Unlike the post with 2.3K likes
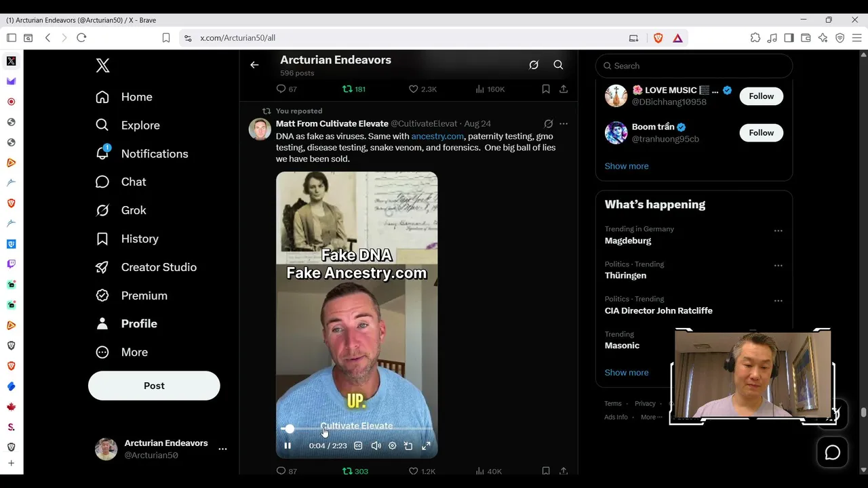868x488 pixels. coord(422,89)
